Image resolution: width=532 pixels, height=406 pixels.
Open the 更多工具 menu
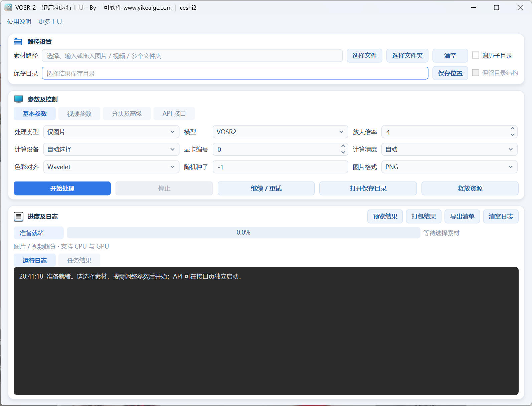[50, 22]
